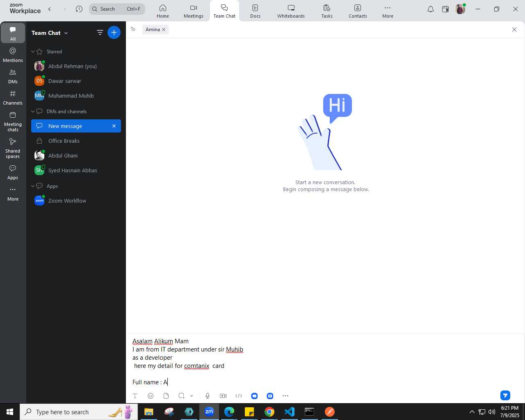The height and width of the screenshot is (420, 525).
Task: Open Channels in the sidebar
Action: (x=13, y=97)
